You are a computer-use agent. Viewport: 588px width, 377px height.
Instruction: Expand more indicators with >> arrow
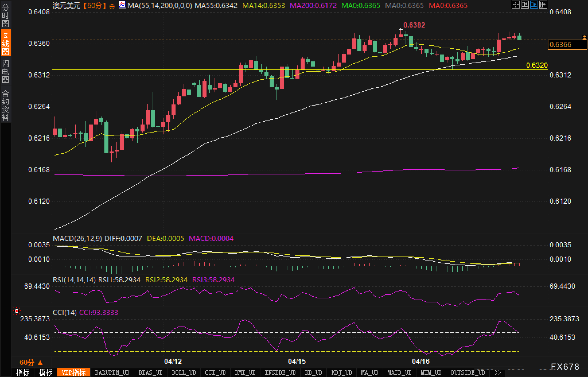(498, 372)
